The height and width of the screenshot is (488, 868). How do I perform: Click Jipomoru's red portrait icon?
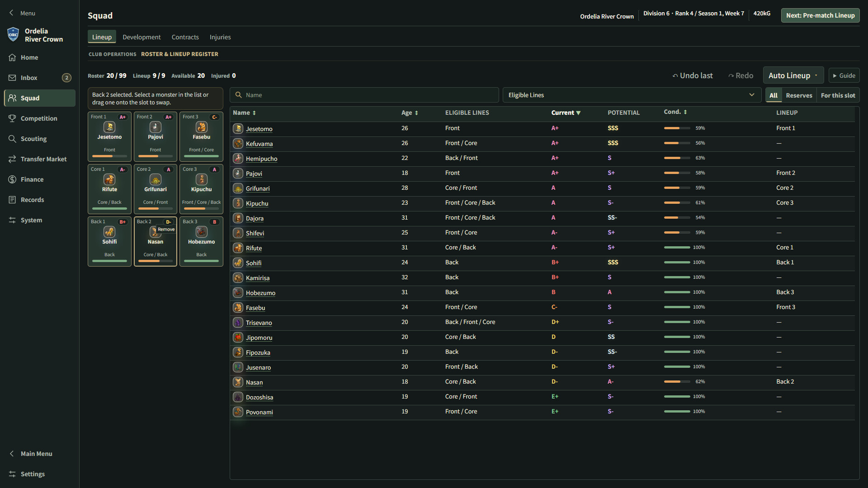click(x=238, y=337)
